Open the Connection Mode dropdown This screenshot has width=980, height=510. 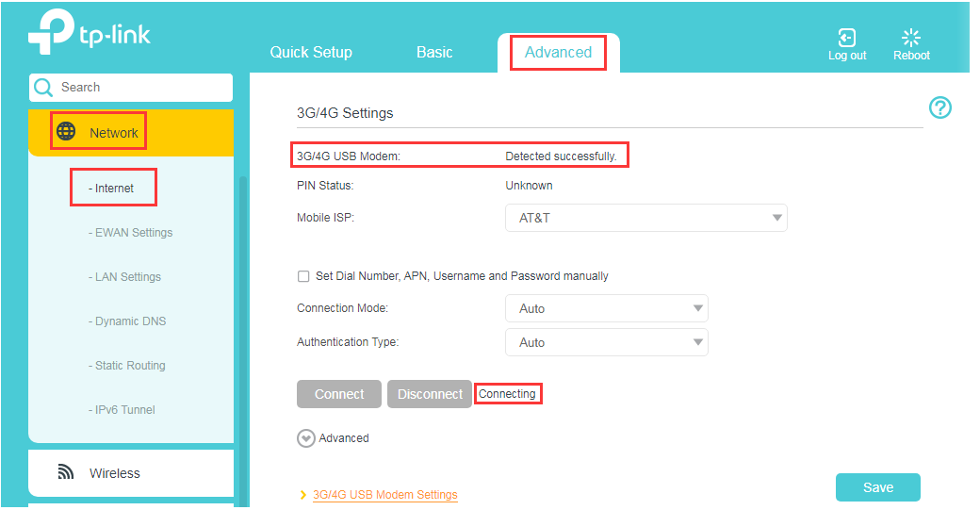point(606,308)
